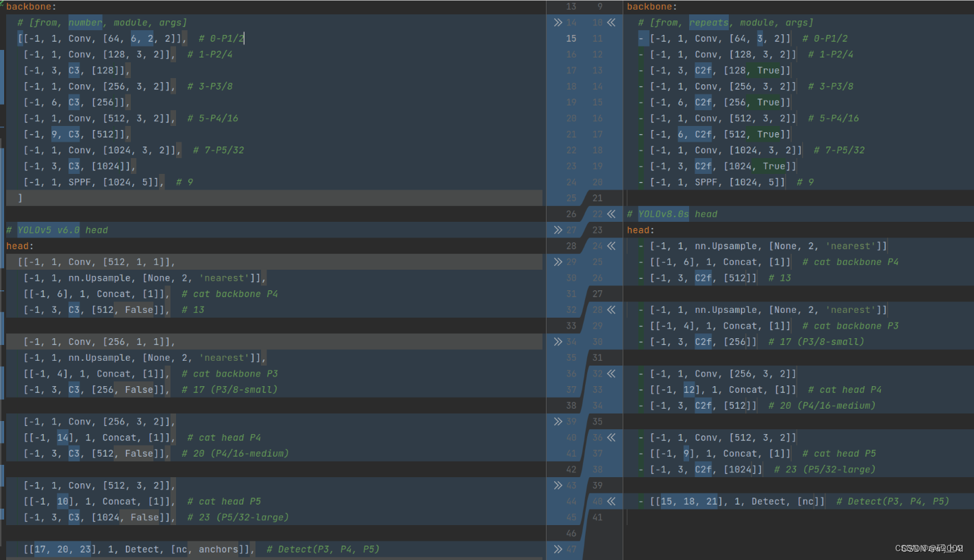
Task: Accept right-side change arrow at line 24
Action: coord(611,246)
